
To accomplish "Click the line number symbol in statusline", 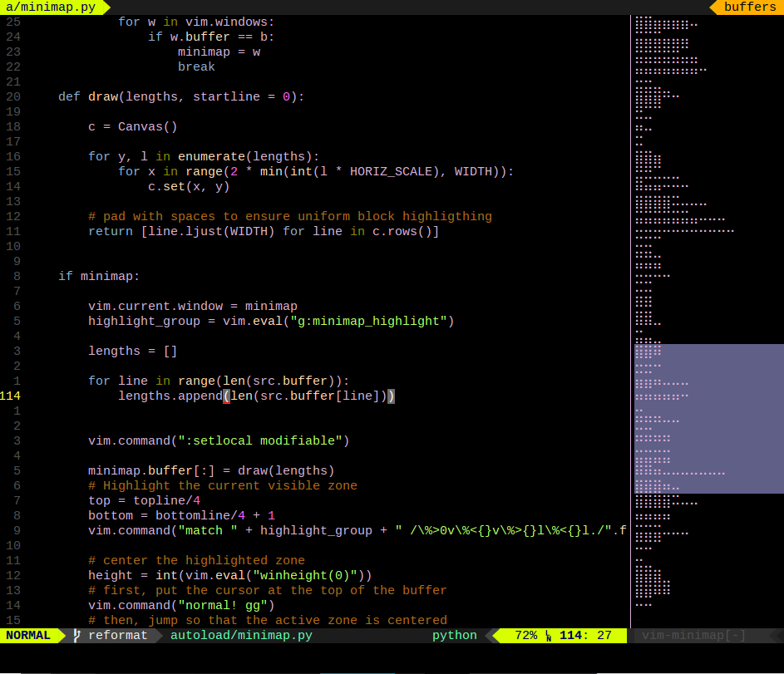I will [548, 637].
